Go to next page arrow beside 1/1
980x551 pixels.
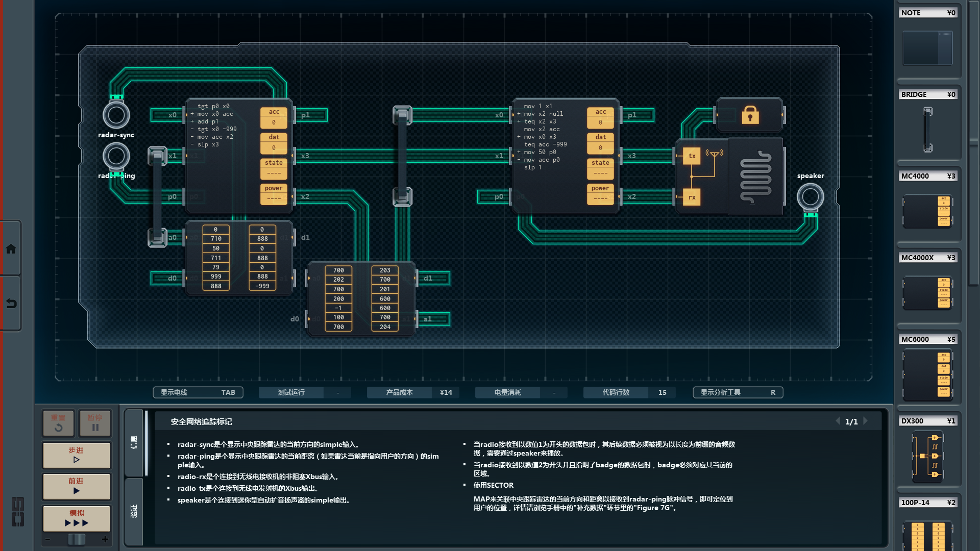coord(866,421)
